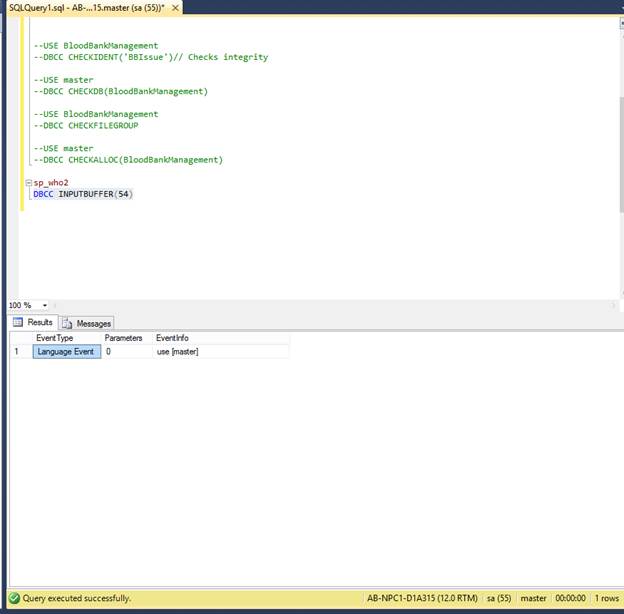Click the 'use [master]' EventInfo cell
This screenshot has height=614, width=624.
click(x=221, y=352)
